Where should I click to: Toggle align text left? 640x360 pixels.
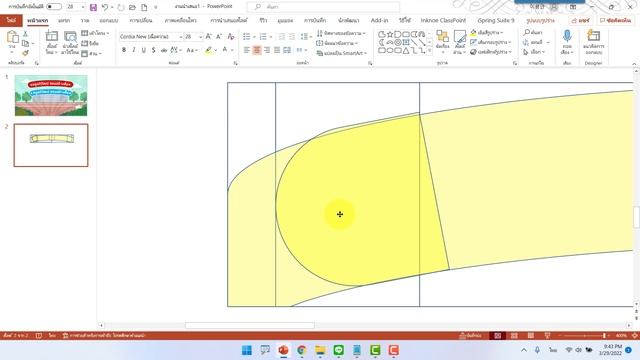point(247,50)
